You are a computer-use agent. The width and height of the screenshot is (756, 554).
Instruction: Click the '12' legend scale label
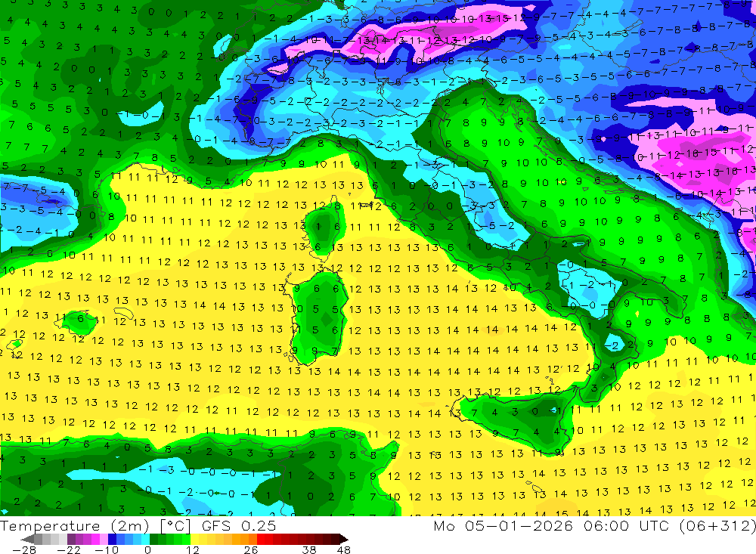(x=193, y=549)
